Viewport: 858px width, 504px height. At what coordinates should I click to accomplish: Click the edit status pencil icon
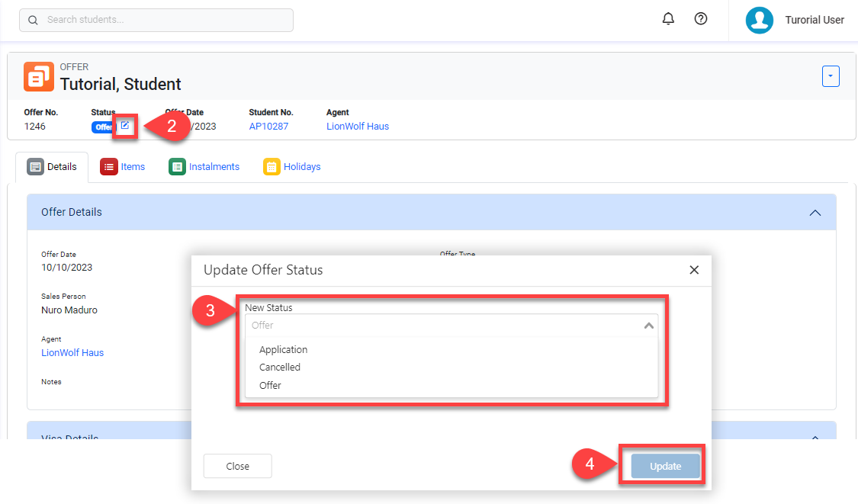[125, 126]
